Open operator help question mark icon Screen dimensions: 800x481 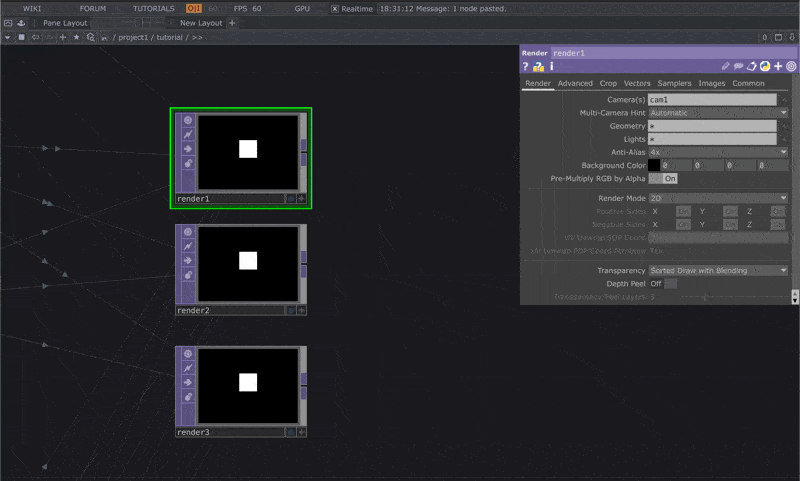click(x=526, y=66)
